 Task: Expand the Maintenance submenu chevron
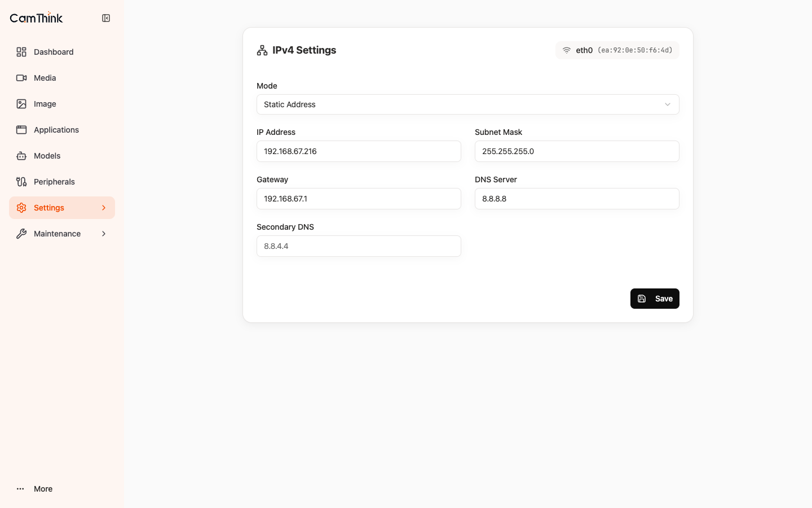pyautogui.click(x=104, y=234)
